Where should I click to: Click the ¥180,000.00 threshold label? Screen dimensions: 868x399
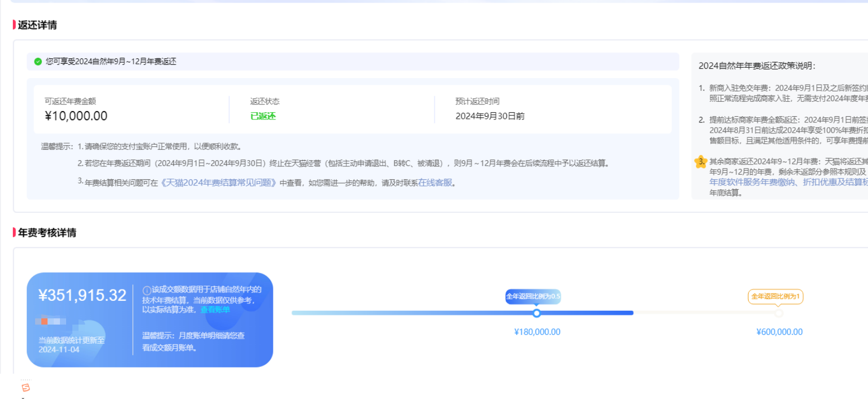pos(537,332)
